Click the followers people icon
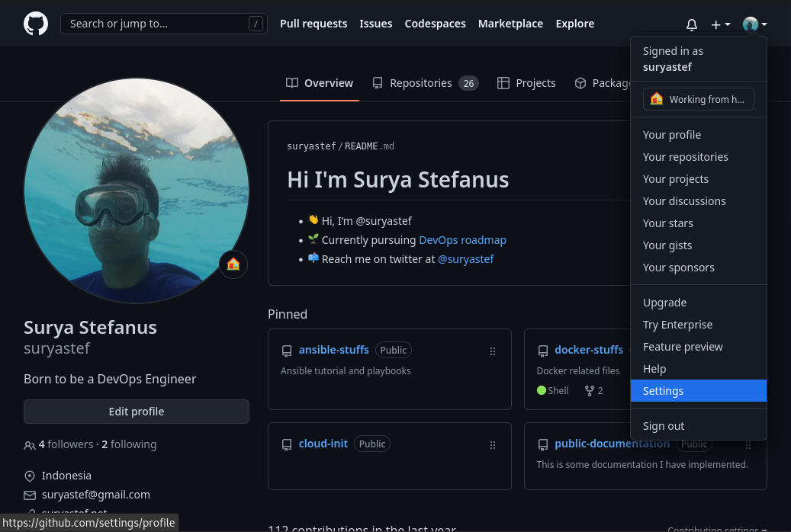Image resolution: width=791 pixels, height=532 pixels. [x=29, y=445]
